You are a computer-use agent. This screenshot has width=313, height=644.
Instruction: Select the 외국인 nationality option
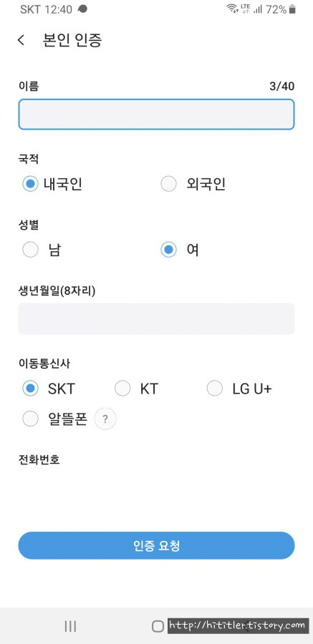click(193, 184)
